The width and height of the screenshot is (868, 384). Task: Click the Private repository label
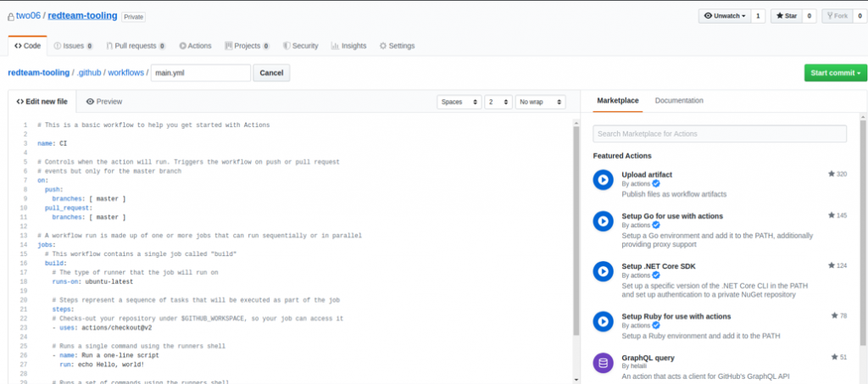pyautogui.click(x=133, y=17)
